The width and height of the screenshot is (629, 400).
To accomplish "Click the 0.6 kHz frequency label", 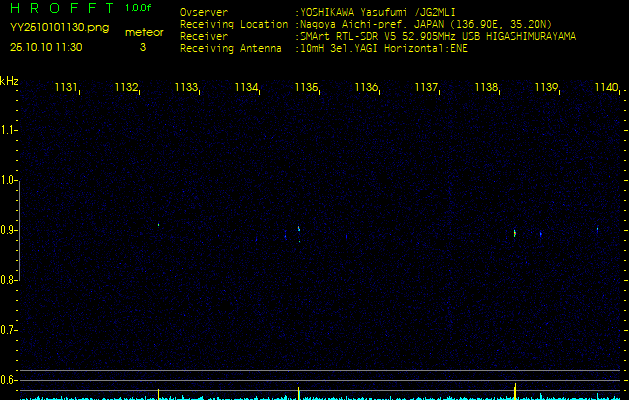I will pos(8,380).
